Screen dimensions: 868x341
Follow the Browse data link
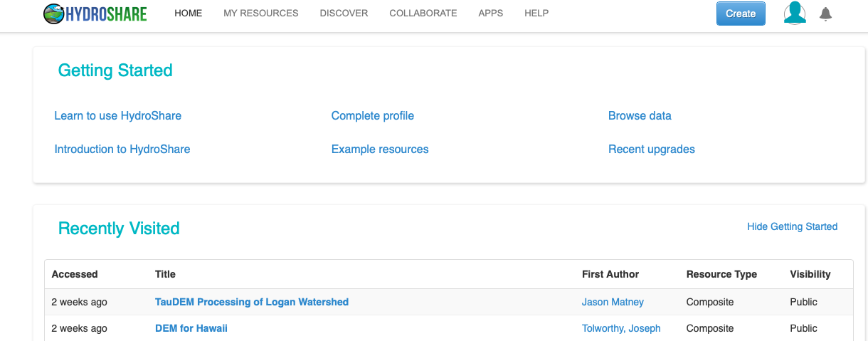tap(640, 116)
